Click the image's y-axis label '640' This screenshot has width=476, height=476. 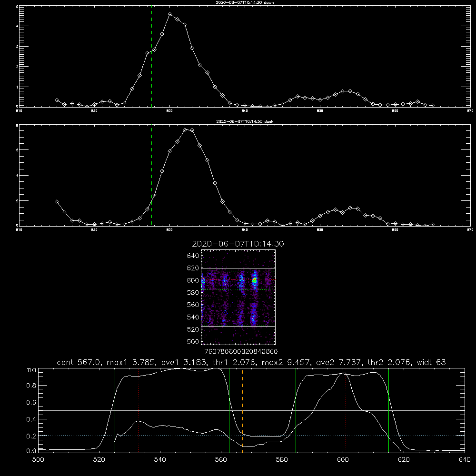(193, 256)
